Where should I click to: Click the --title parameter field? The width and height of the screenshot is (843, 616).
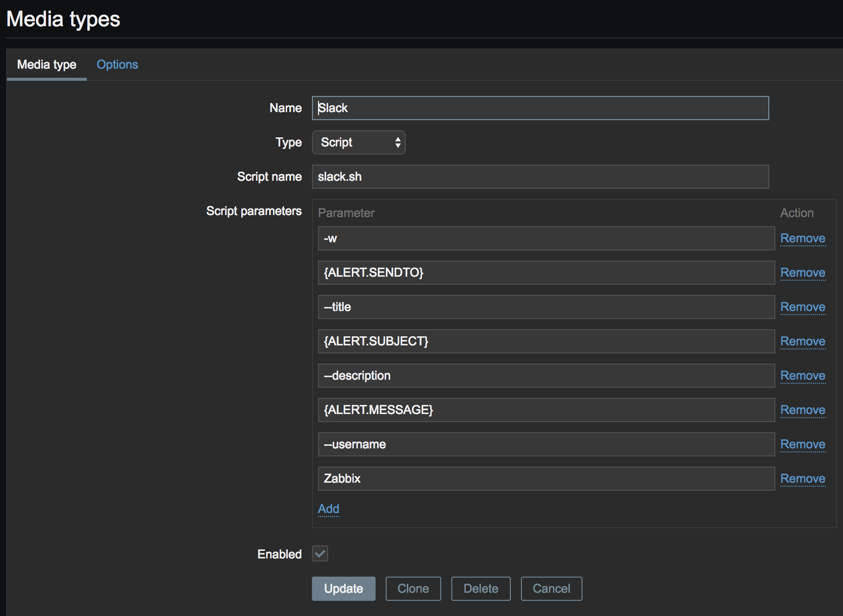tap(546, 307)
